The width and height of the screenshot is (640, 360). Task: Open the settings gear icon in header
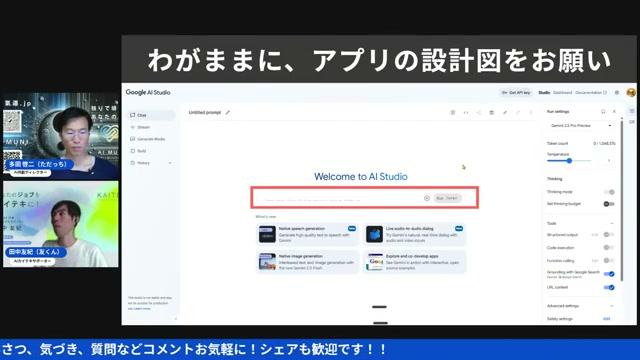tap(617, 93)
